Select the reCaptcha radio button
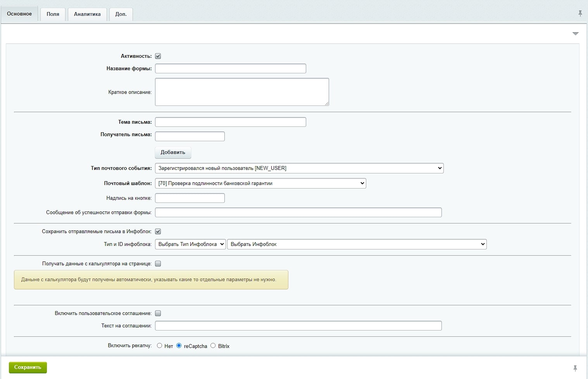 pos(179,346)
